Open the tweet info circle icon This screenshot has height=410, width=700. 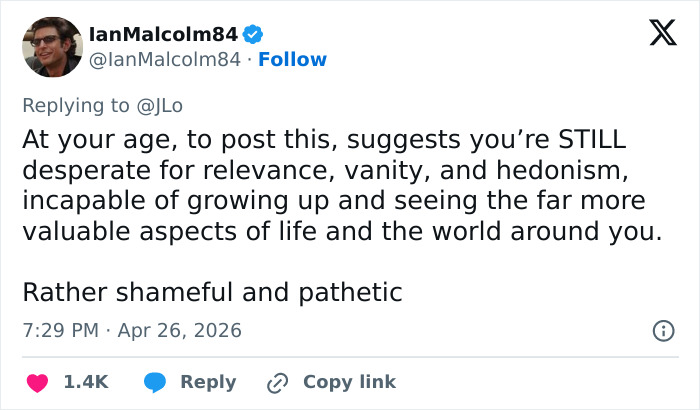click(x=661, y=330)
